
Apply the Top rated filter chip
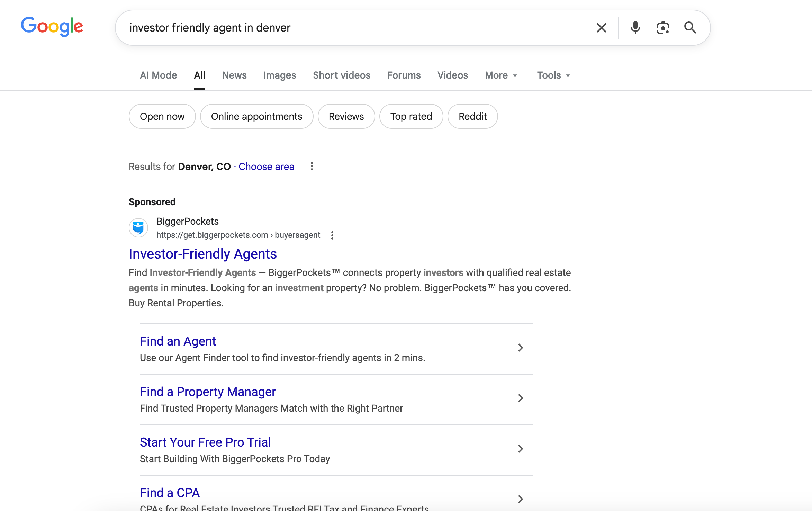(x=411, y=116)
